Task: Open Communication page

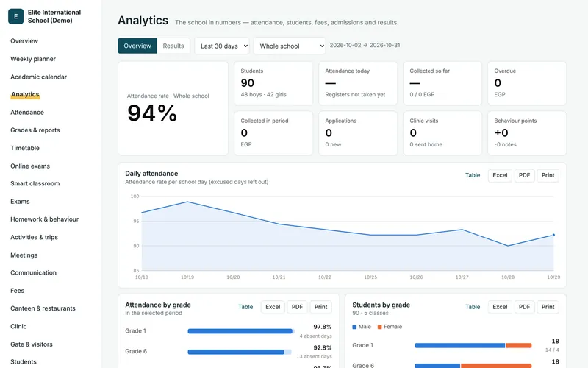Action: (x=33, y=272)
